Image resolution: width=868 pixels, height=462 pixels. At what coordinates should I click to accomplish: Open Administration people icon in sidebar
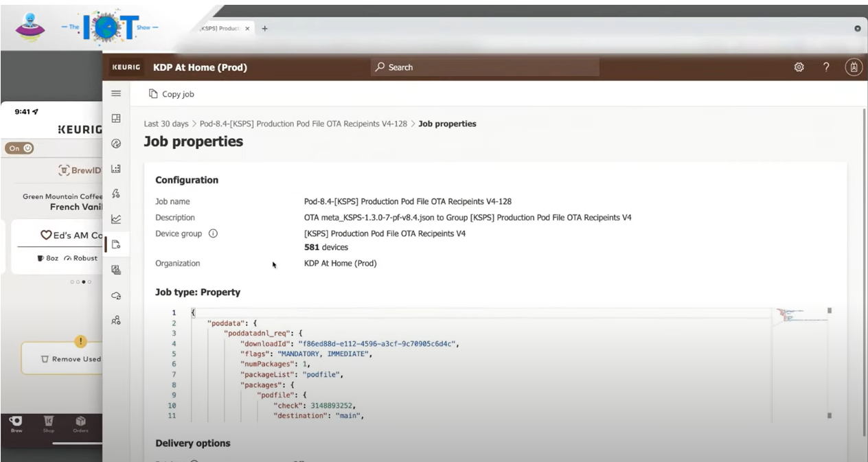point(115,319)
